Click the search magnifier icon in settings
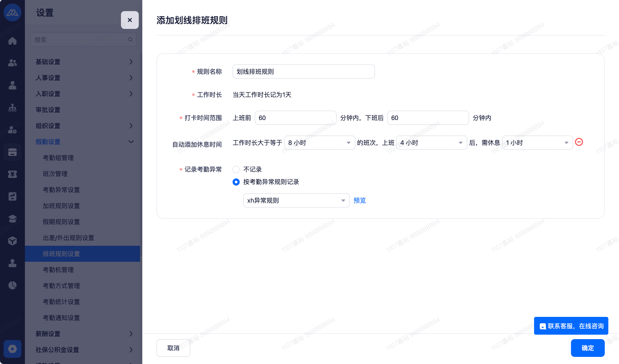This screenshot has width=619, height=364. (130, 40)
